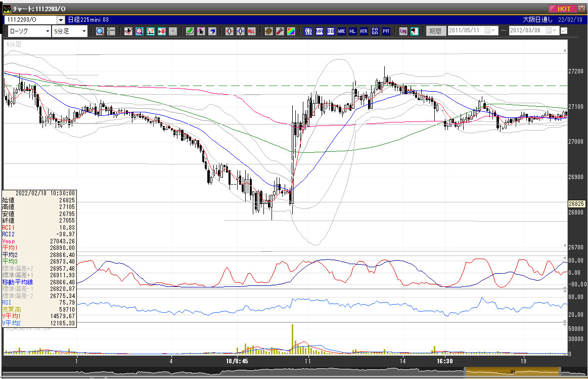Toggle the HL high-low indicator
588x379 pixels.
coord(352,31)
